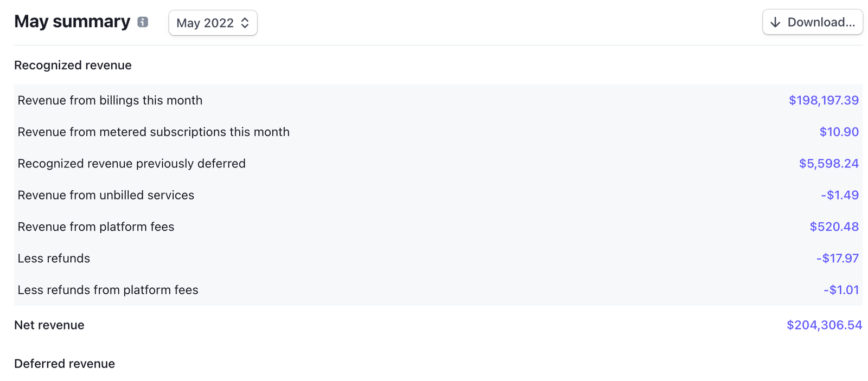Click the -$1.01 platform fee refunds amount
Image resolution: width=868 pixels, height=381 pixels.
(842, 290)
